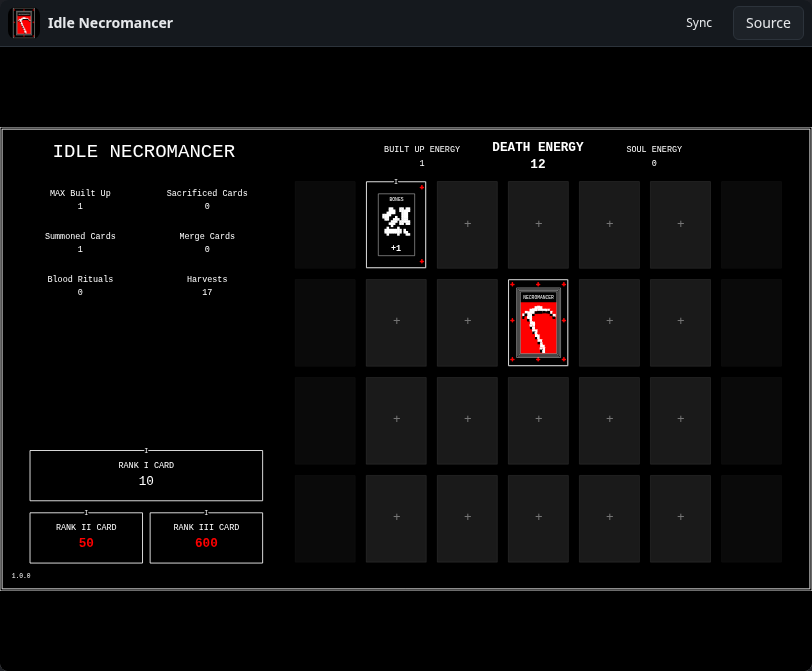
Task: Click the DEATH ENERGY label
Action: (538, 147)
